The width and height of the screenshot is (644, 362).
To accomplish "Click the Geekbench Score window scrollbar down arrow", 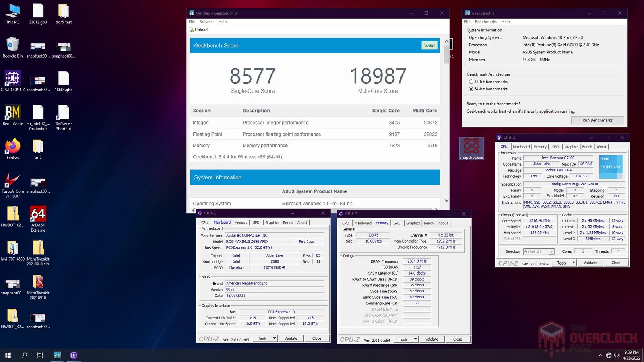I will click(446, 200).
